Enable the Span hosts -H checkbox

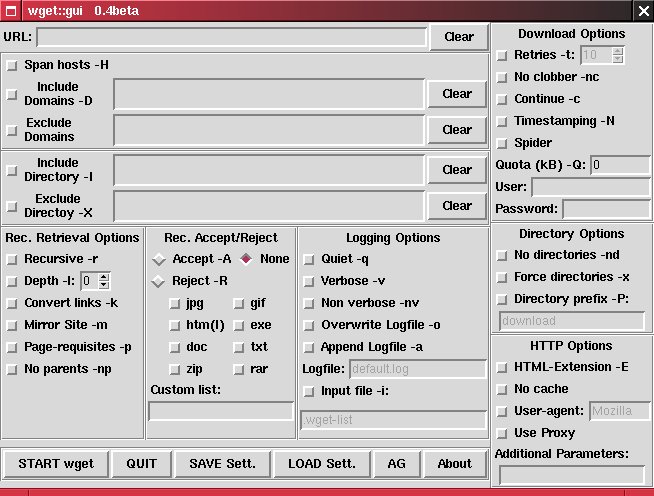(x=12, y=65)
